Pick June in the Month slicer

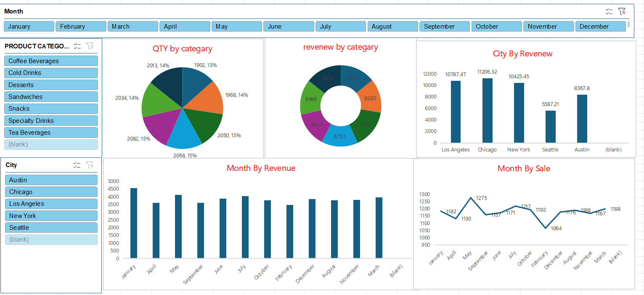(289, 27)
